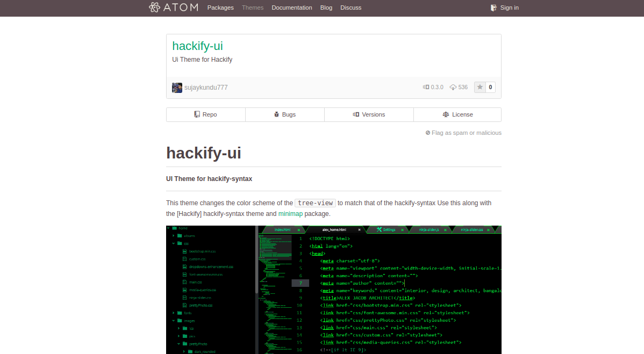The height and width of the screenshot is (354, 644).
Task: Click the sujaykundu777 avatar image
Action: 177,88
